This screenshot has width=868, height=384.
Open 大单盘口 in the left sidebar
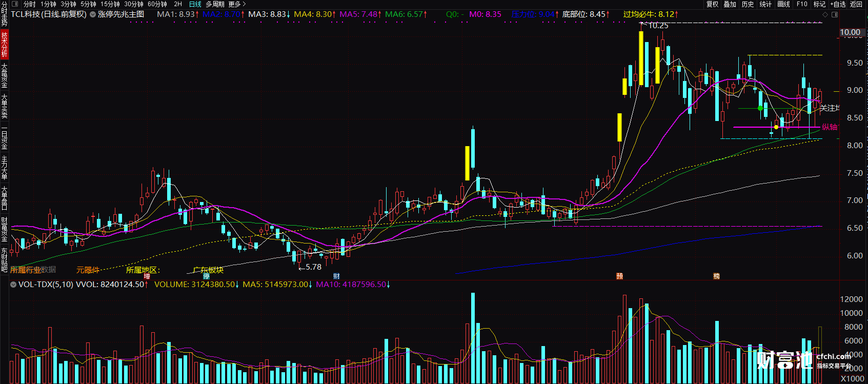4,199
